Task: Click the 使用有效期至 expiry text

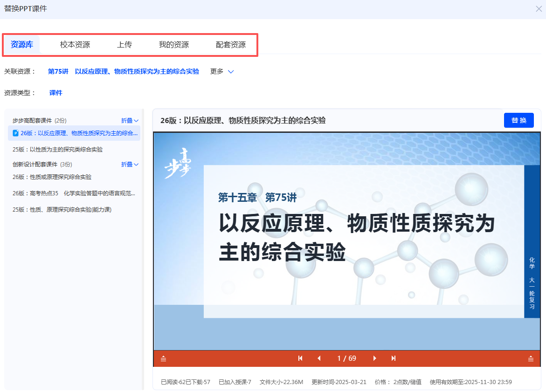Action: 471,382
